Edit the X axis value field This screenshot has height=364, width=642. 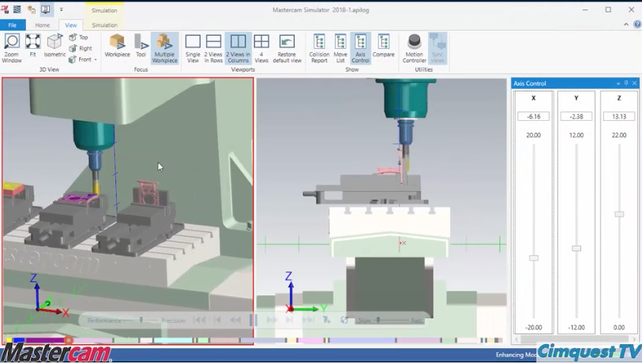tap(533, 117)
